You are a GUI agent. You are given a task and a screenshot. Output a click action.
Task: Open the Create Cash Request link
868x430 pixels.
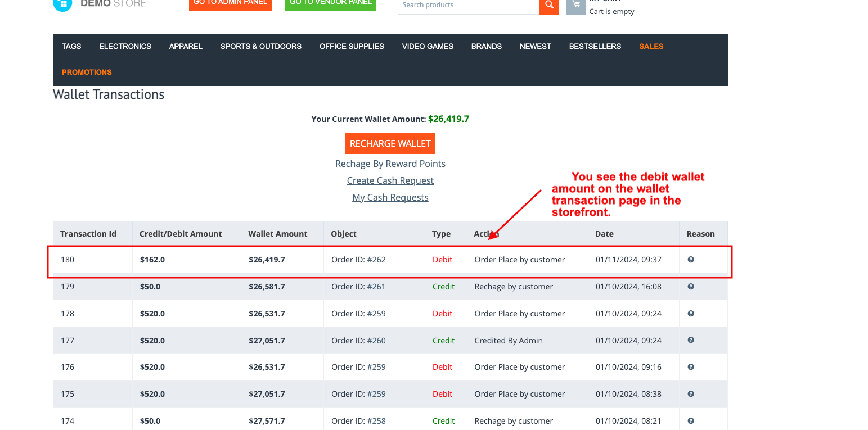(390, 181)
